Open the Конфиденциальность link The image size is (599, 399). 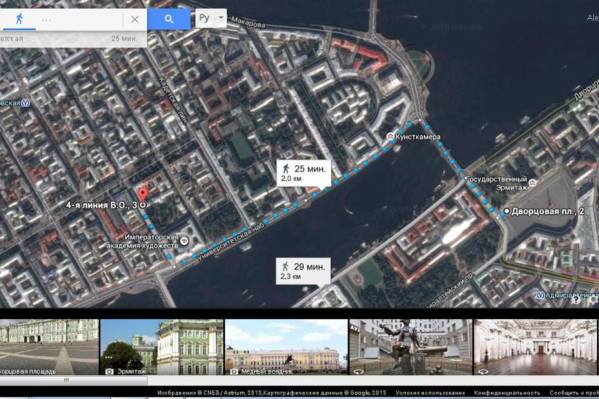(507, 393)
